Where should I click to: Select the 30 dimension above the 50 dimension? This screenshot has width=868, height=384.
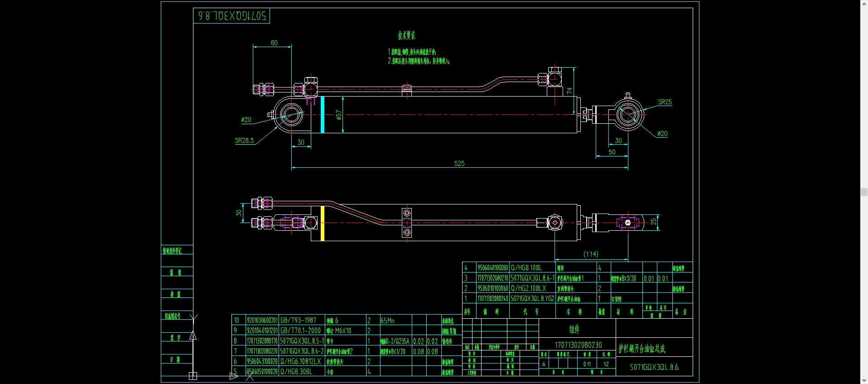click(618, 141)
